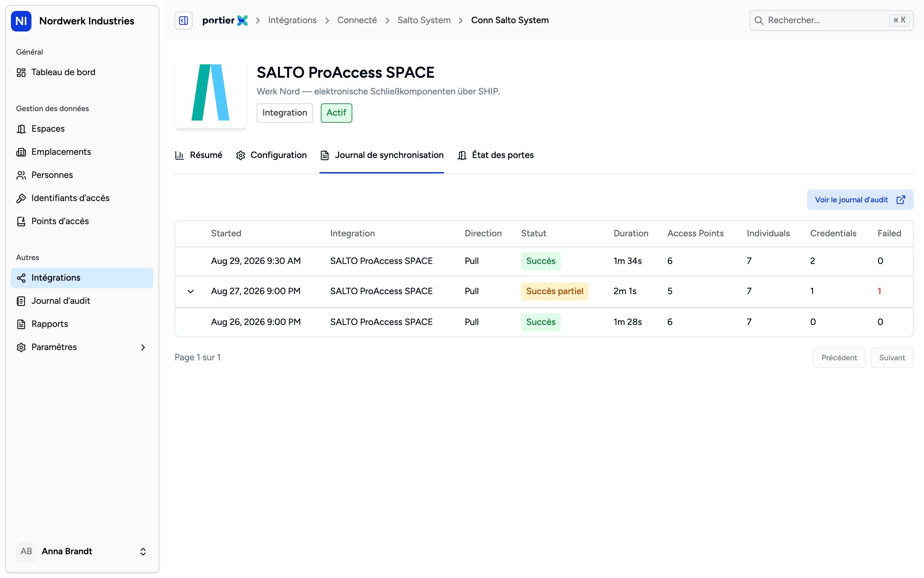Click the AB user avatar
The image size is (924, 578).
[x=26, y=551]
